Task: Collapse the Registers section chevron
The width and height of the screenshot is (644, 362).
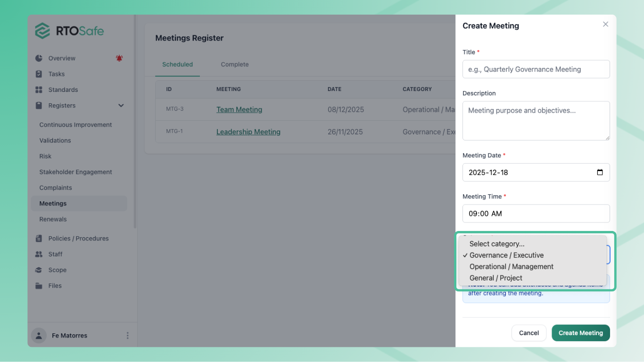Action: coord(121,106)
